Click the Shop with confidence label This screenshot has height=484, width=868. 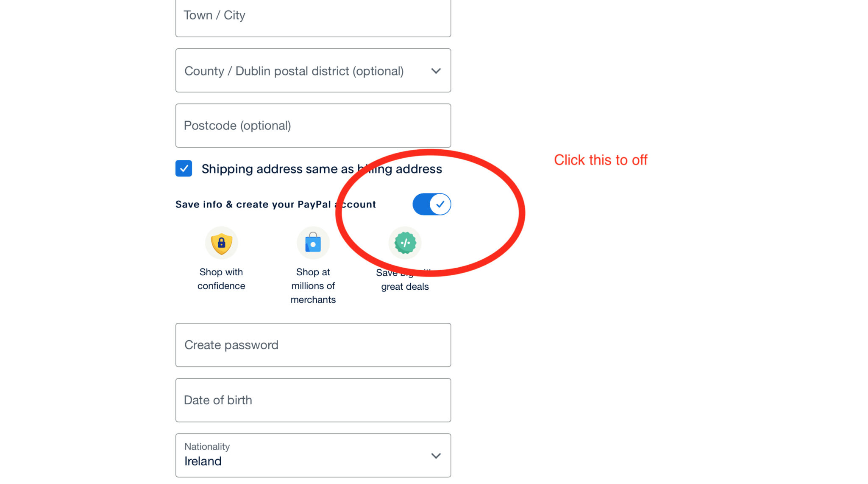pos(221,279)
